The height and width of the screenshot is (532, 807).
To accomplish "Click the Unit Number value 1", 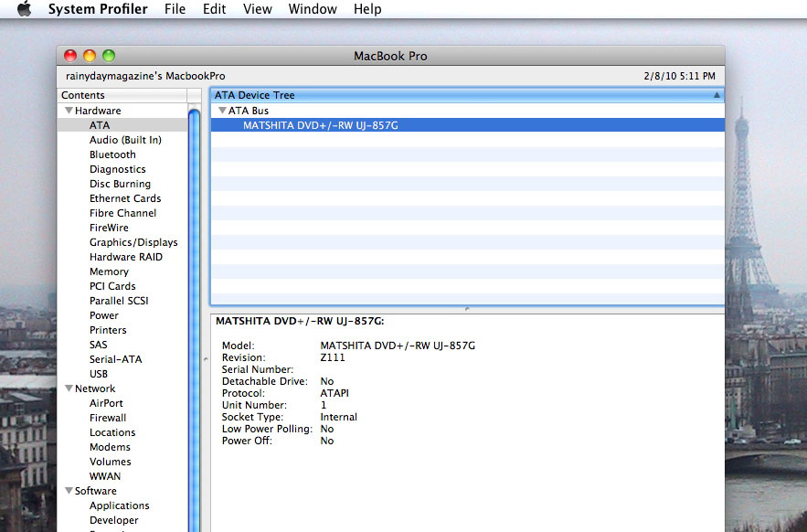I will coord(324,405).
